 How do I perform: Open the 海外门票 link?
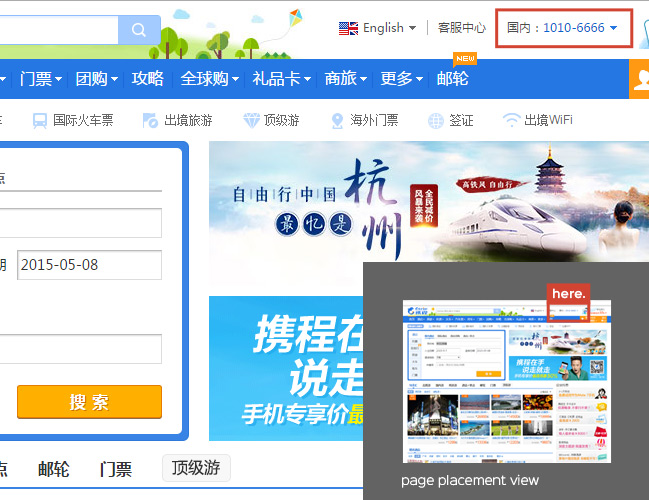tap(374, 120)
